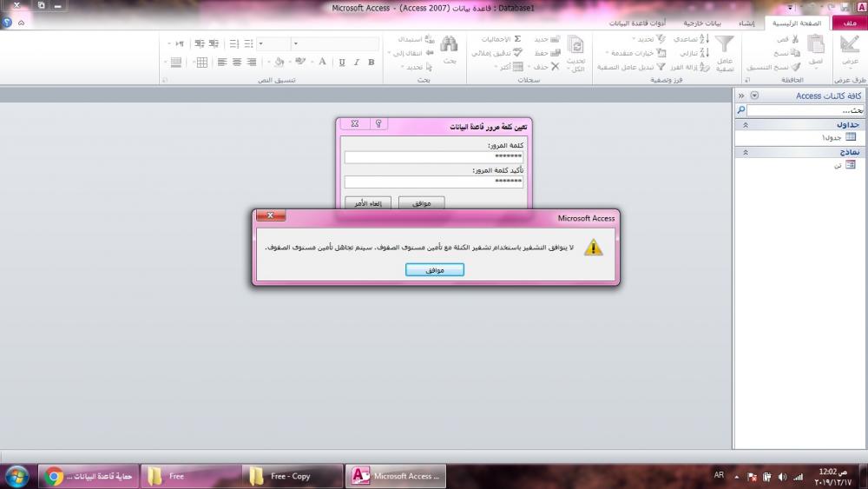Switch to Home (الصفحة الرئيسية) tab
This screenshot has width=868, height=489.
click(797, 23)
